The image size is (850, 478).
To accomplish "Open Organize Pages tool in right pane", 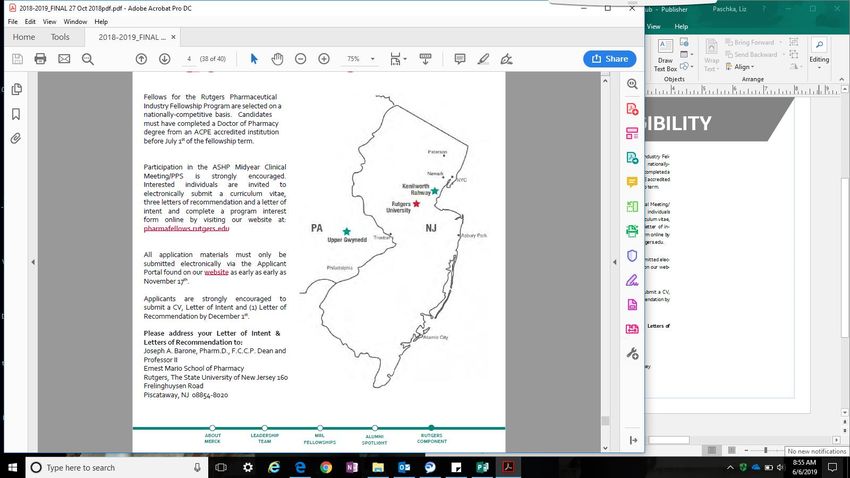I will (632, 206).
